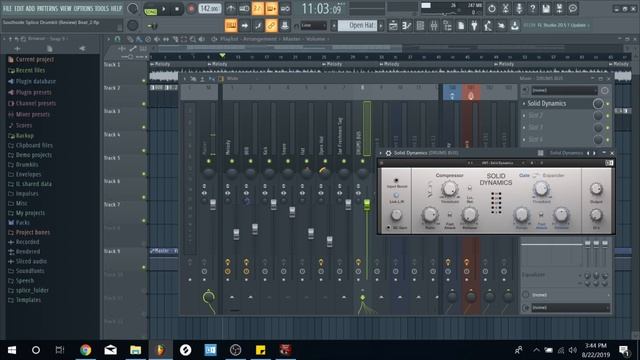
Task: Toggle Solid Dynamics slot enable LED
Action: point(608,104)
